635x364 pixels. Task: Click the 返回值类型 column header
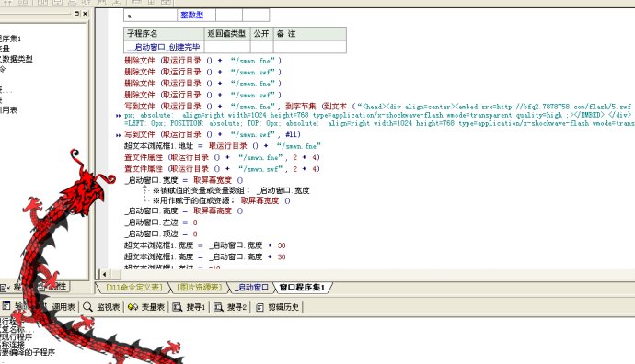tap(227, 34)
